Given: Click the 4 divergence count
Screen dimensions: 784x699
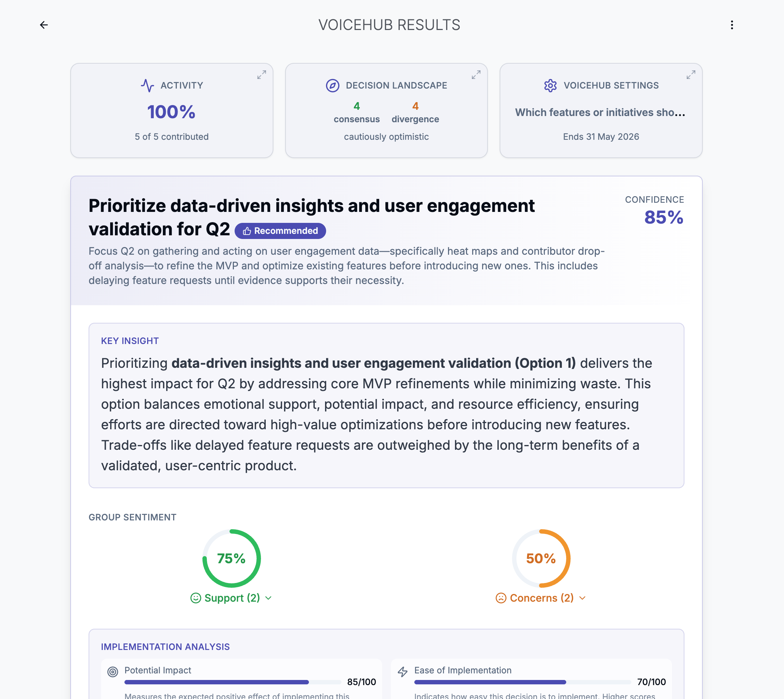Looking at the screenshot, I should 415,106.
